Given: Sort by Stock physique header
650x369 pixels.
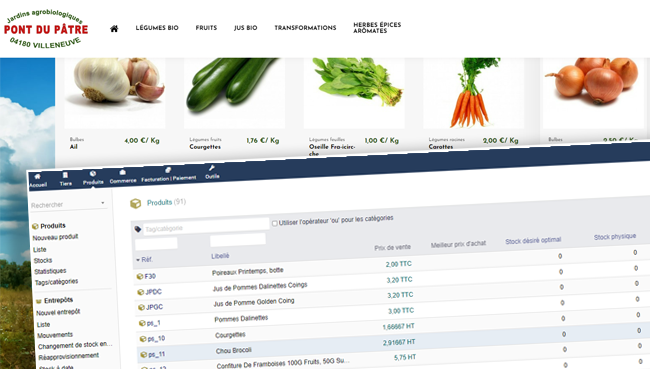Looking at the screenshot, I should (615, 236).
